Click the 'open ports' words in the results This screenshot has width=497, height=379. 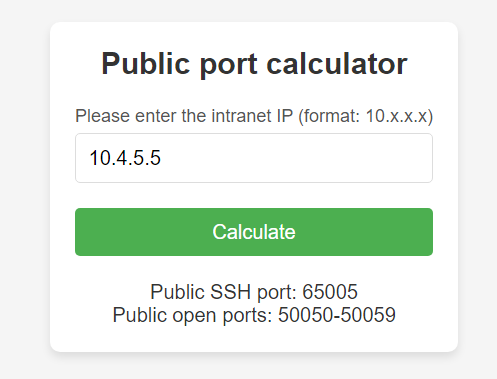[222, 315]
